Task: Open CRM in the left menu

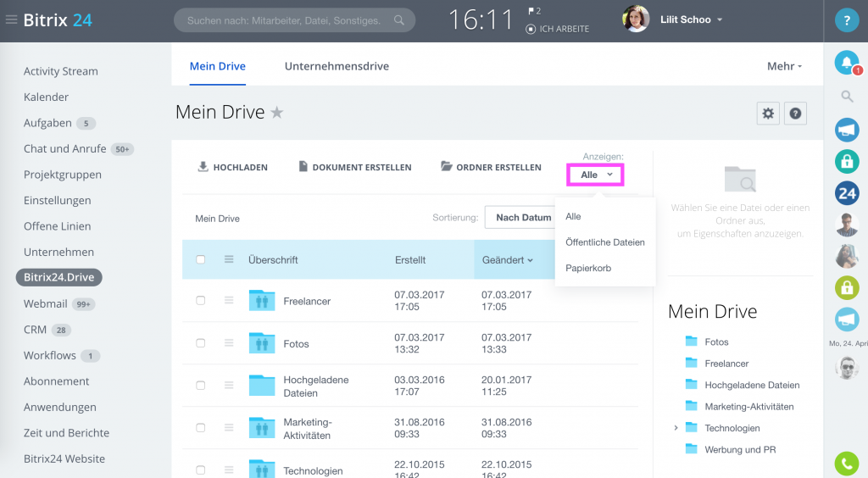Action: click(x=35, y=330)
